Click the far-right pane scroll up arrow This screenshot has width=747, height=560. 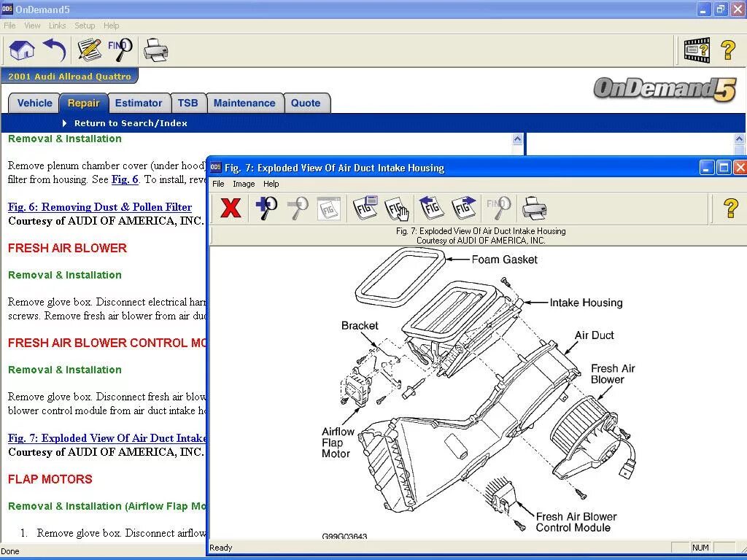(x=739, y=139)
